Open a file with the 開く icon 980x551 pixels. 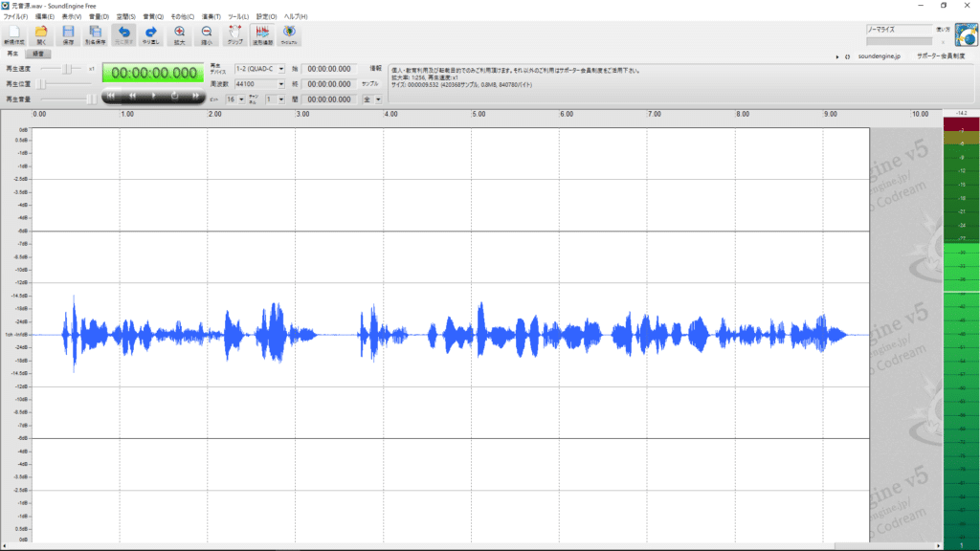pyautogui.click(x=41, y=35)
